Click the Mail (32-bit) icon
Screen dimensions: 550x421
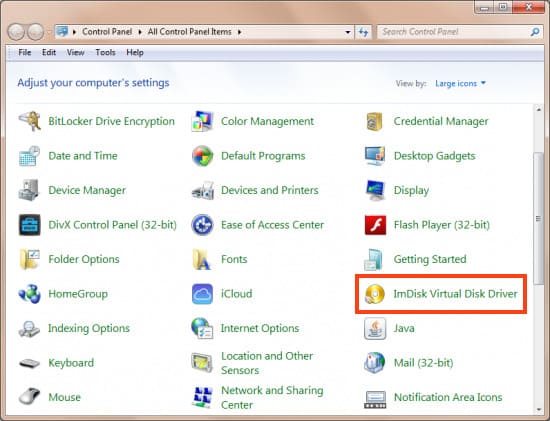375,362
